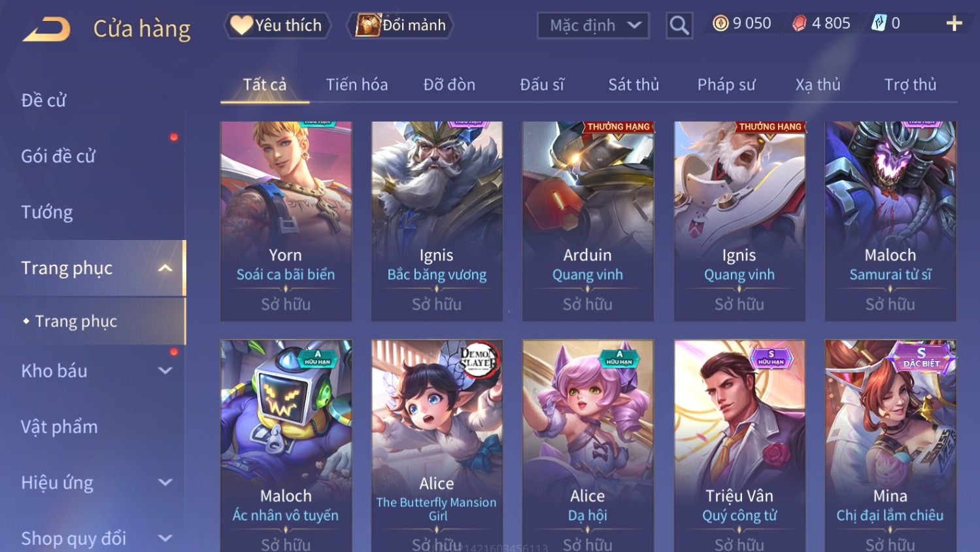Switch to the Sát thủ tab
980x552 pixels.
click(x=634, y=84)
